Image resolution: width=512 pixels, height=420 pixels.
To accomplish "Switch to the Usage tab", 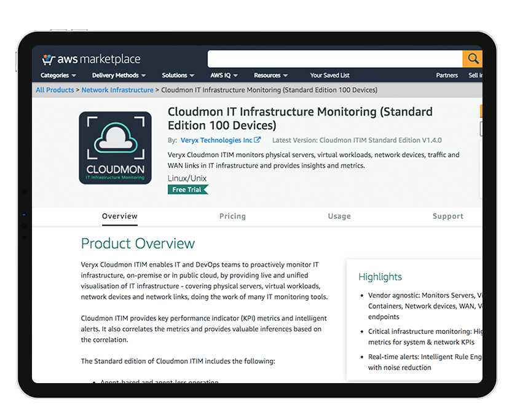I will tap(339, 216).
